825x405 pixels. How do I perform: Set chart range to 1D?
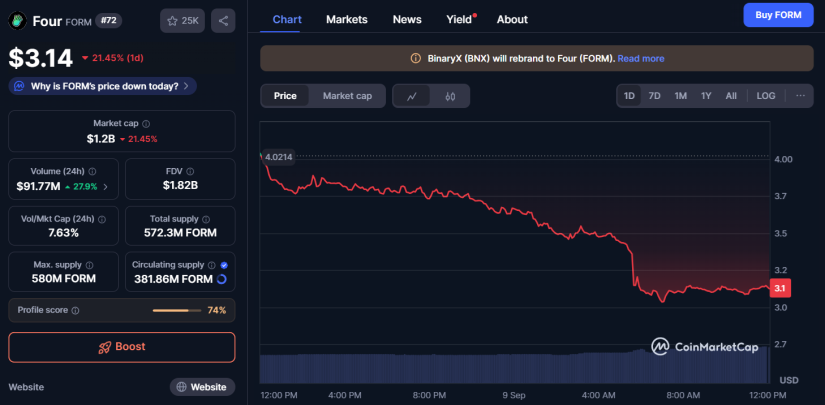click(x=629, y=96)
